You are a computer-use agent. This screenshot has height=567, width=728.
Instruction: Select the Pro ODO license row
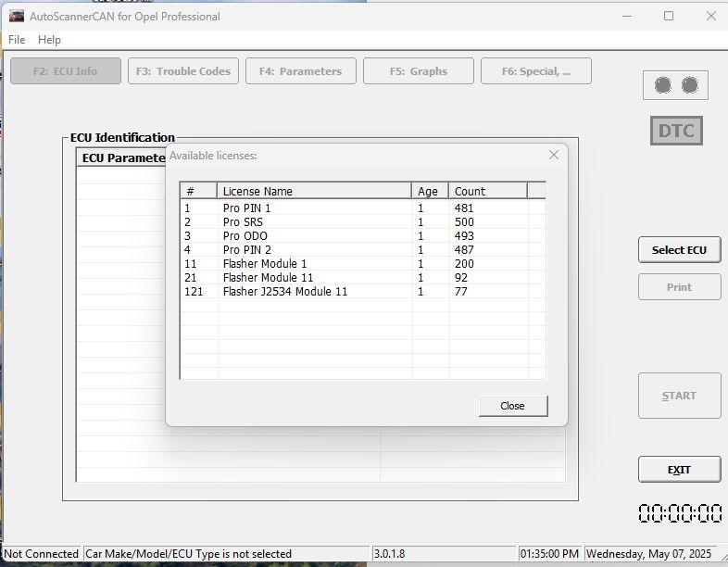point(362,236)
